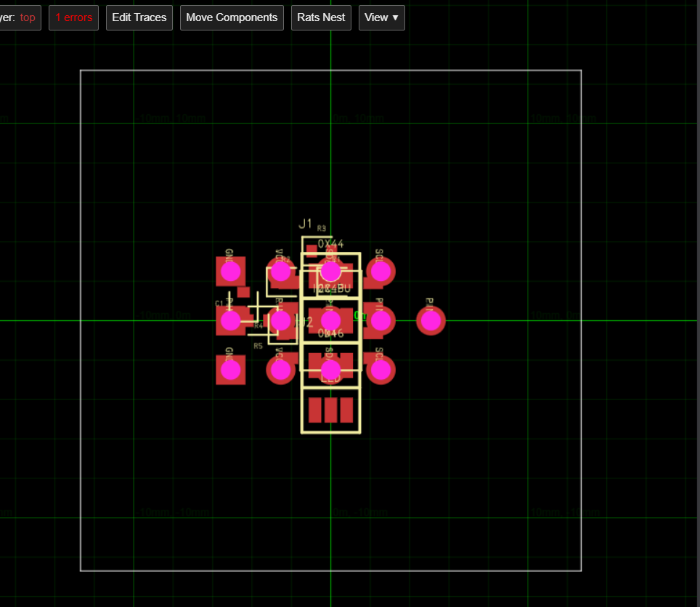Image resolution: width=700 pixels, height=607 pixels.
Task: Click the R3 reference label
Action: point(322,229)
